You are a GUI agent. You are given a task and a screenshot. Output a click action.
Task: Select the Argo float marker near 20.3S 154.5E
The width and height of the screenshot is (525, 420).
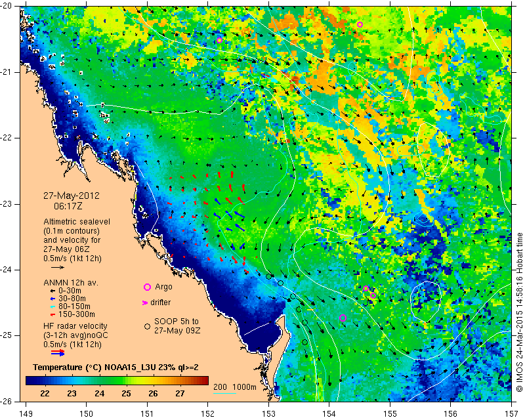tap(360, 24)
